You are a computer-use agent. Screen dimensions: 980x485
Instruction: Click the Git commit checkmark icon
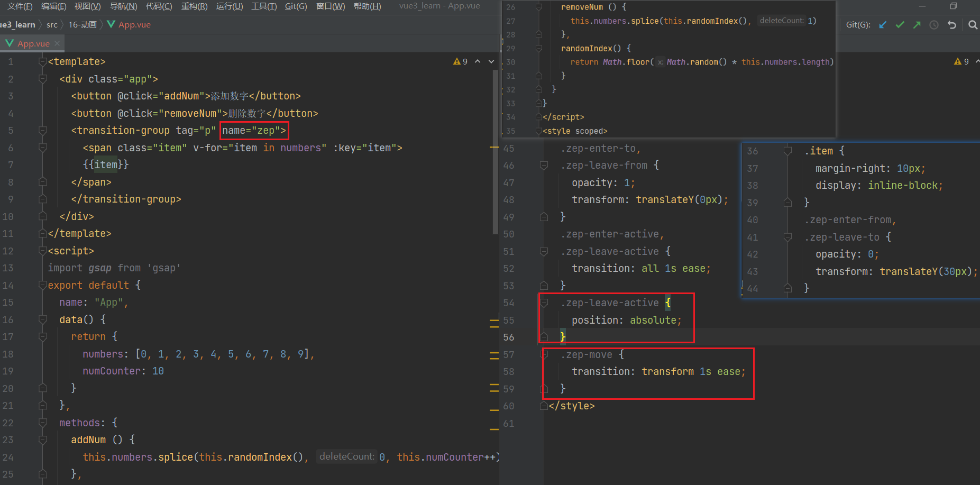point(900,25)
